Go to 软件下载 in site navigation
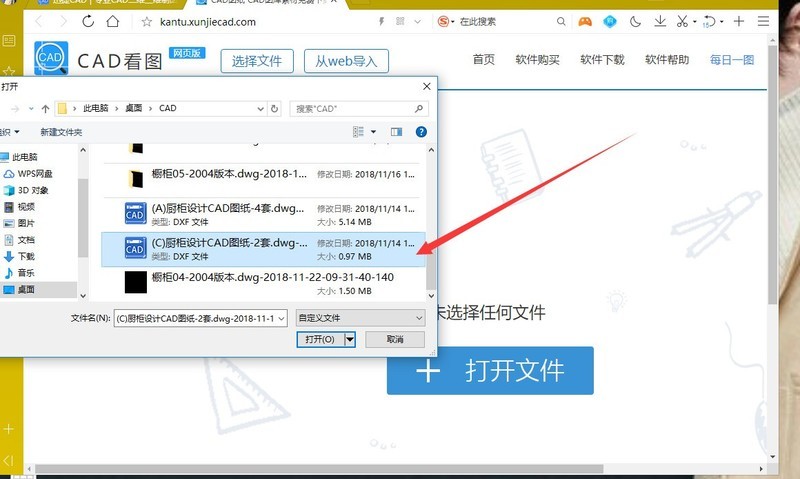The height and width of the screenshot is (479, 800). 601,60
